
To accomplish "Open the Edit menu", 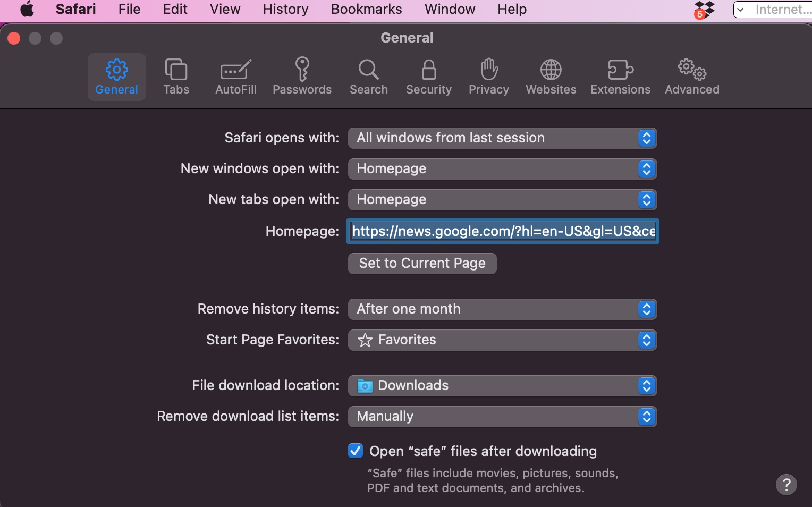I will 175,9.
